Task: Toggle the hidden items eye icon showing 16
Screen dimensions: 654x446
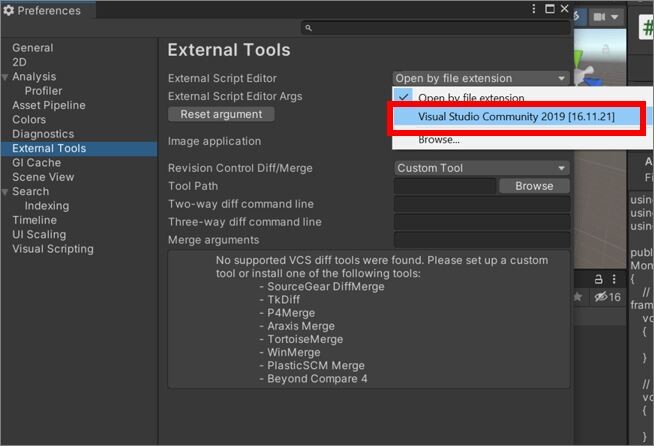Action: click(x=607, y=297)
